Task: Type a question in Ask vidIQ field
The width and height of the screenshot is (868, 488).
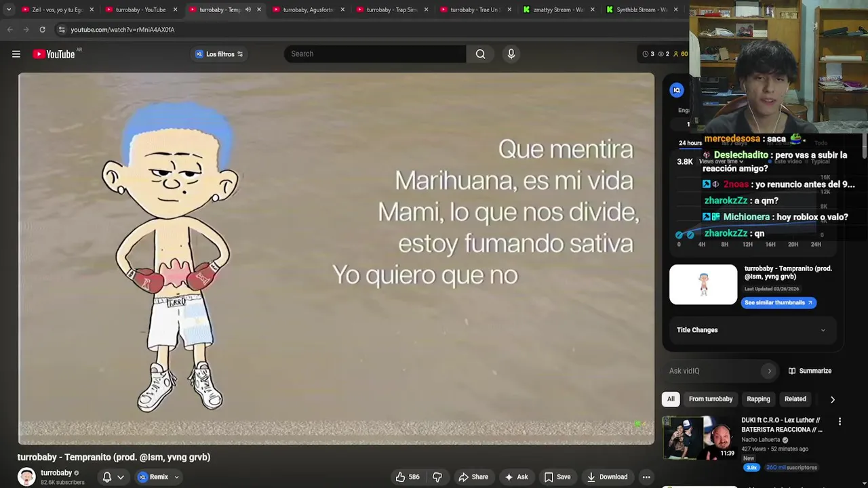Action: (x=713, y=371)
